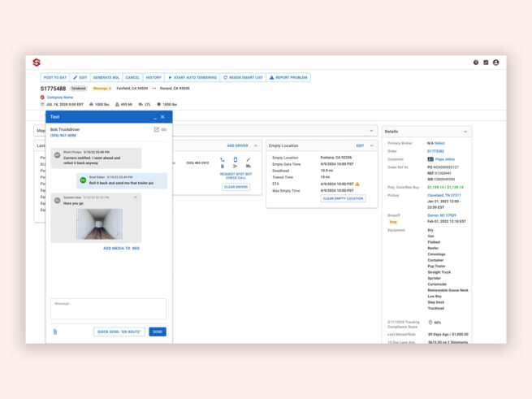Open the help question mark icon
The height and width of the screenshot is (399, 532).
coord(476,63)
